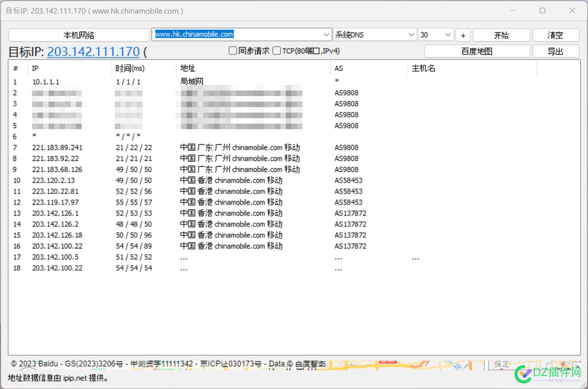Click AS9808 in hop 7 row
The width and height of the screenshot is (588, 389).
(346, 148)
